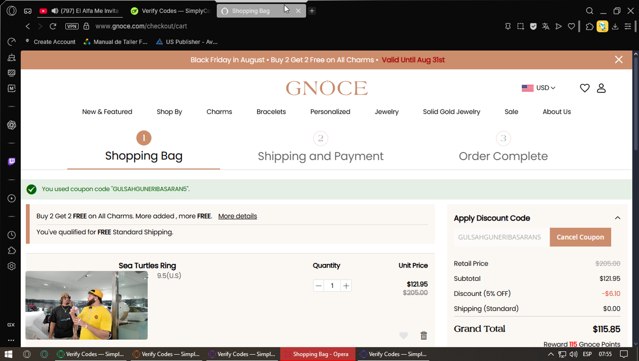639x361 pixels.
Task: Reload the page with the refresh icon
Action: click(x=53, y=26)
